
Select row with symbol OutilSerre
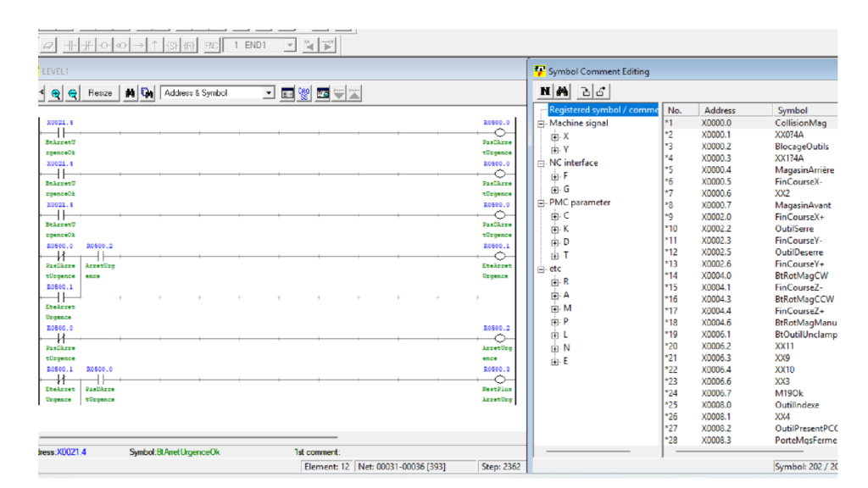[x=751, y=229]
